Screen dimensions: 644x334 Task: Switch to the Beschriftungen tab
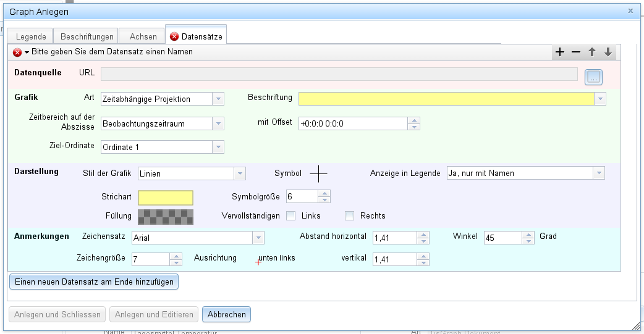(x=87, y=36)
